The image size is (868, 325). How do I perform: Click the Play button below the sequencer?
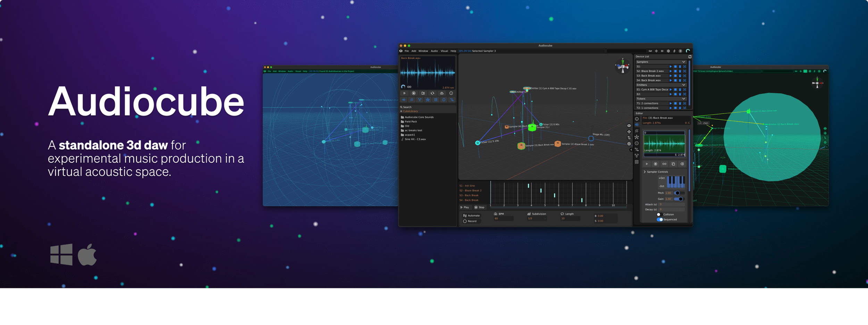465,207
